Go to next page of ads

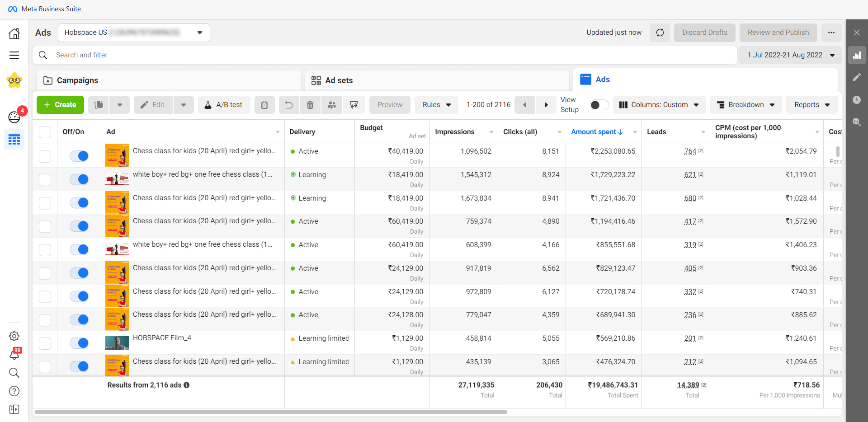point(546,105)
